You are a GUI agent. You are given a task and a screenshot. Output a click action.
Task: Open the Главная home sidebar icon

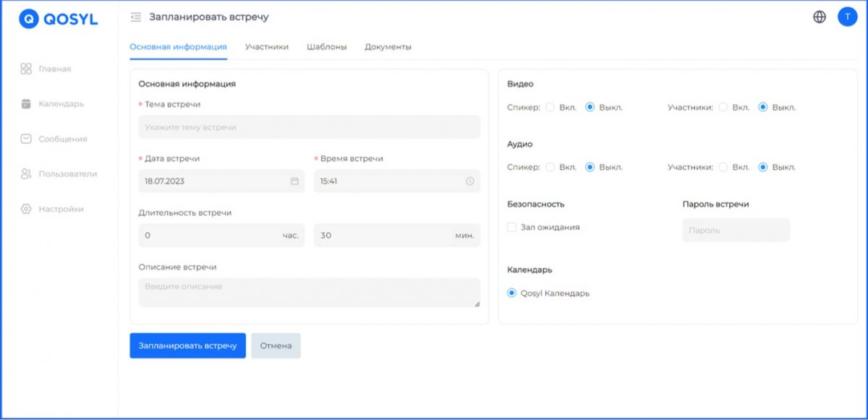(x=26, y=69)
